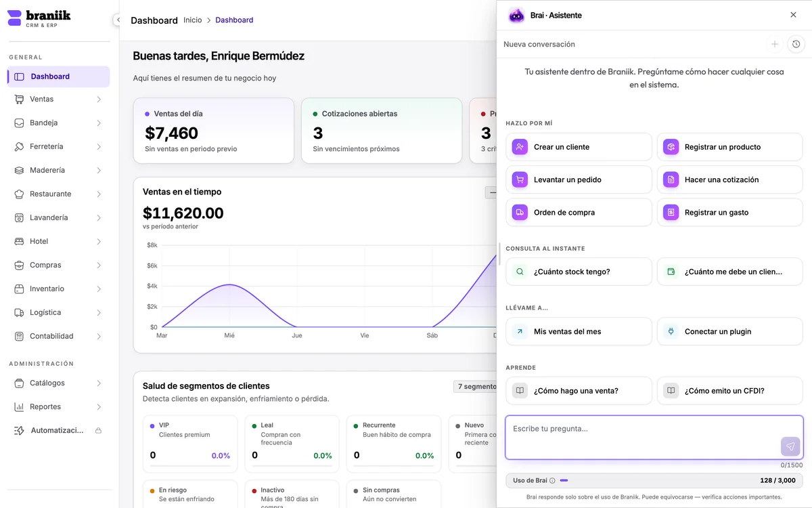The image size is (812, 508).
Task: Click the Logística truck icon
Action: (x=19, y=312)
